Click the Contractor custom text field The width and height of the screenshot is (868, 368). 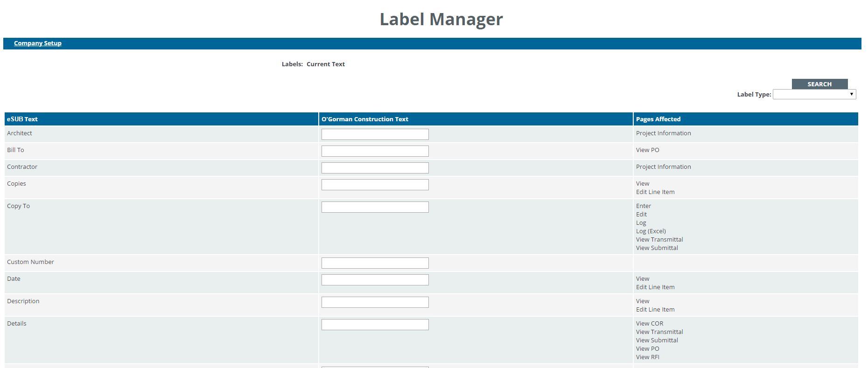(375, 168)
